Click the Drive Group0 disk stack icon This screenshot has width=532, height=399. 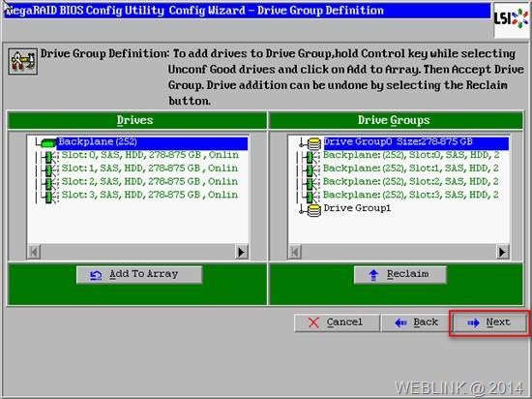[314, 143]
